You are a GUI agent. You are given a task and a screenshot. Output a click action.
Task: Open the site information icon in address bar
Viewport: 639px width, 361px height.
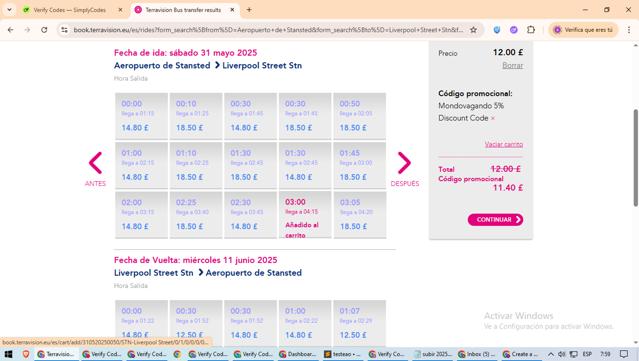pos(64,30)
